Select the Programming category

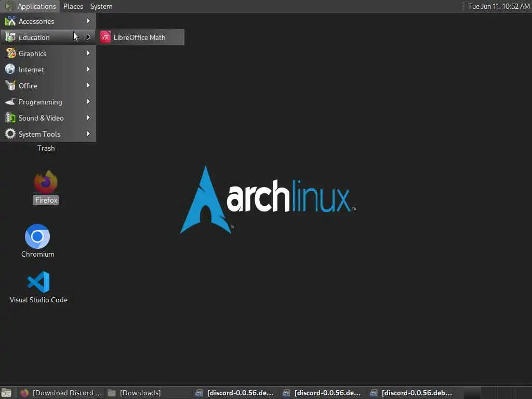(48, 102)
